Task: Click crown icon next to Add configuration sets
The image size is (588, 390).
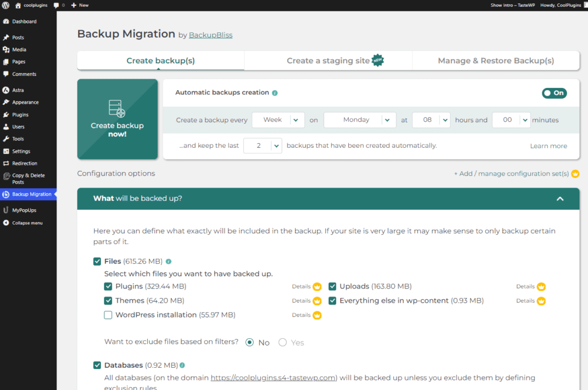Action: tap(575, 174)
